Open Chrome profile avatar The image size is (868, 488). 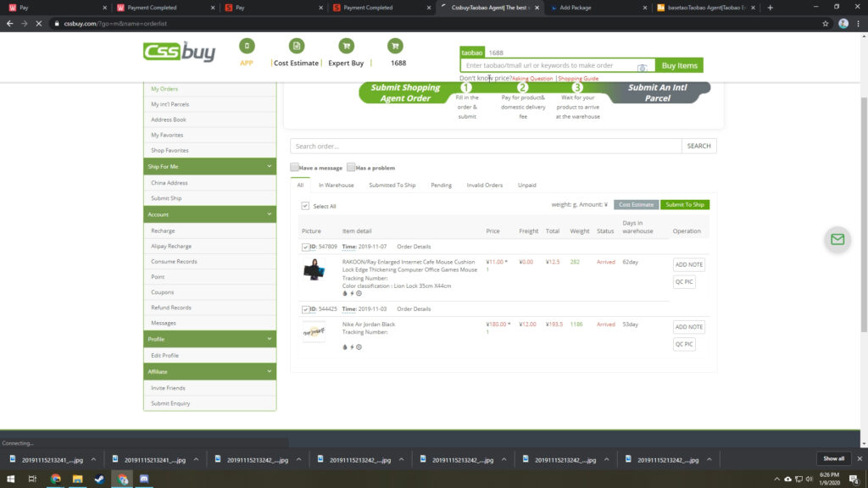[x=843, y=24]
